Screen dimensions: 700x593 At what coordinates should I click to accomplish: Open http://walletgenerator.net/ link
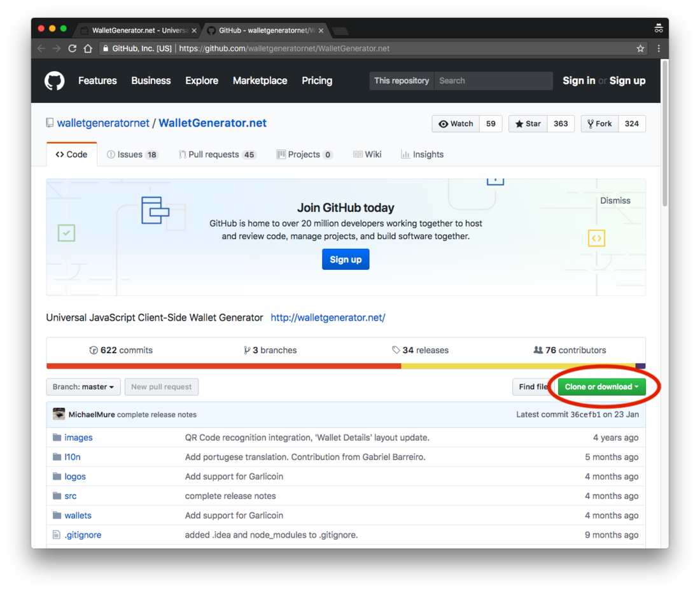tap(328, 317)
